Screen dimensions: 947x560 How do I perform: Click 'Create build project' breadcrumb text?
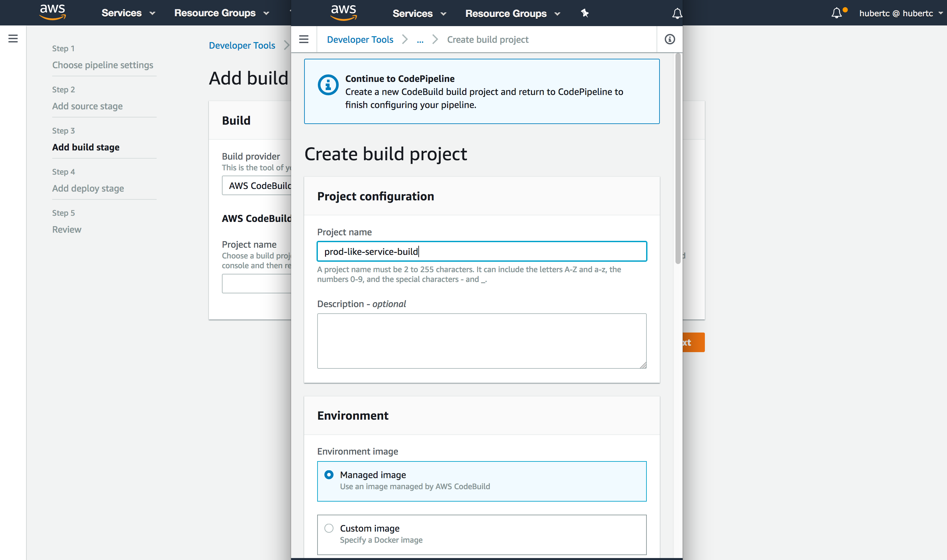tap(488, 39)
